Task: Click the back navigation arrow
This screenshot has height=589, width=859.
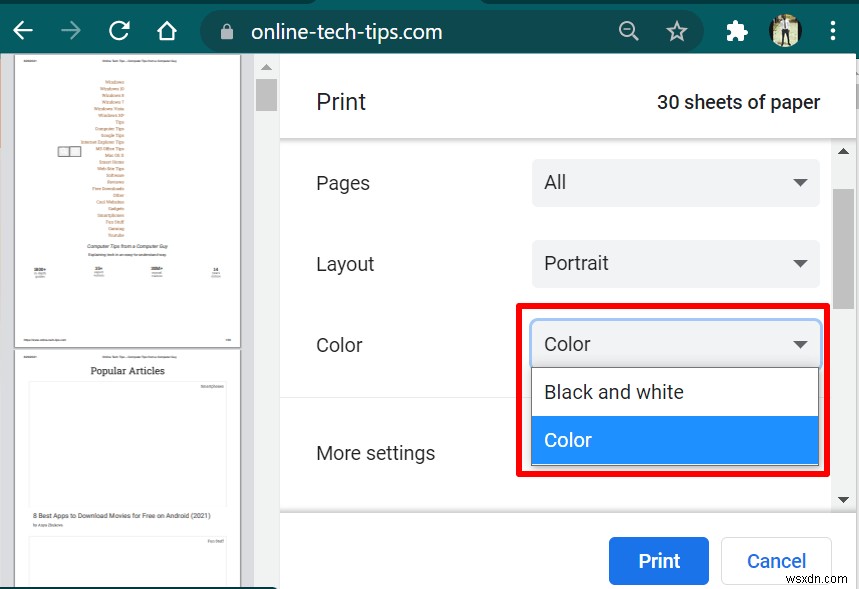Action: click(x=22, y=30)
